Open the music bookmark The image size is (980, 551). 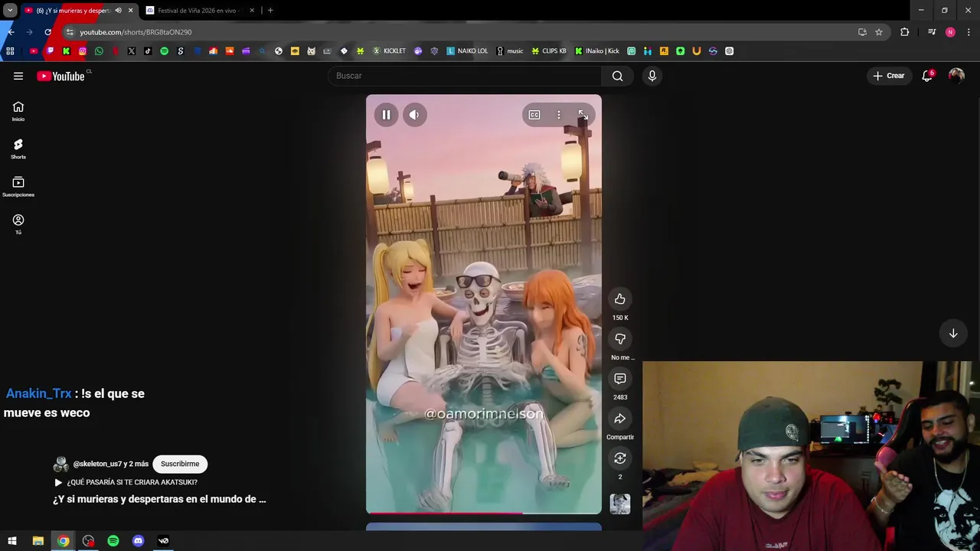tap(510, 51)
